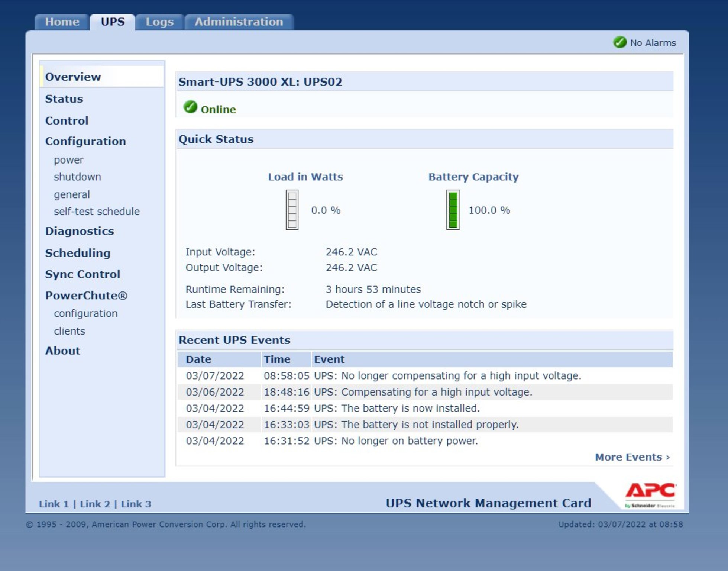Click the 0.0 % load value
The width and height of the screenshot is (728, 571).
click(x=326, y=210)
